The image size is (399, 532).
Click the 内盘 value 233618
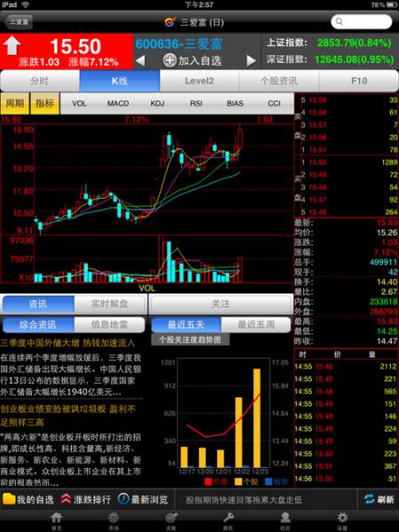coord(383,301)
